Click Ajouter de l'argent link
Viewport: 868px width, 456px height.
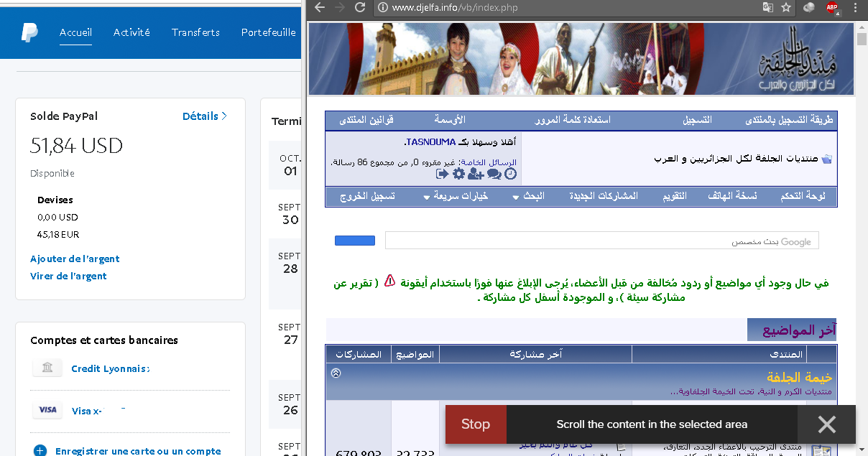tap(75, 259)
